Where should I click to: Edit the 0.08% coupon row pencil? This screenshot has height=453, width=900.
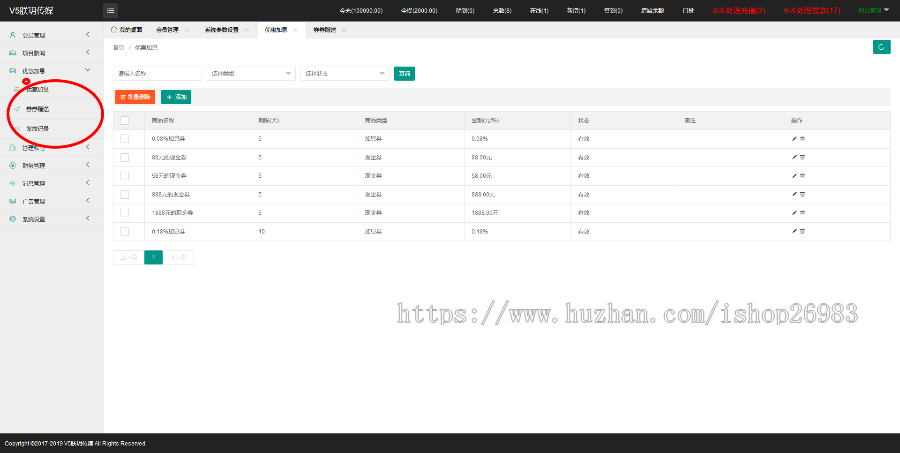pos(794,139)
